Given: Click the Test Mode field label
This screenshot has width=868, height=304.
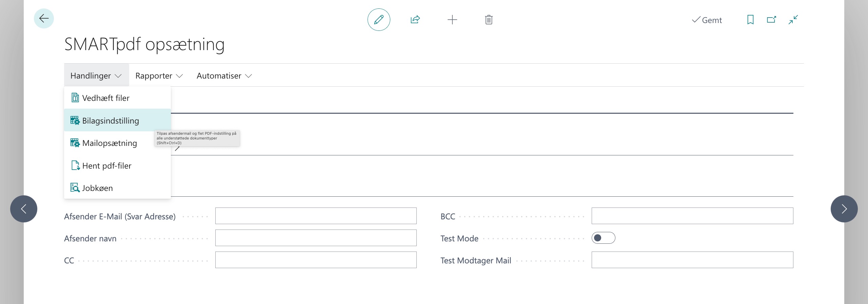Looking at the screenshot, I should point(459,238).
